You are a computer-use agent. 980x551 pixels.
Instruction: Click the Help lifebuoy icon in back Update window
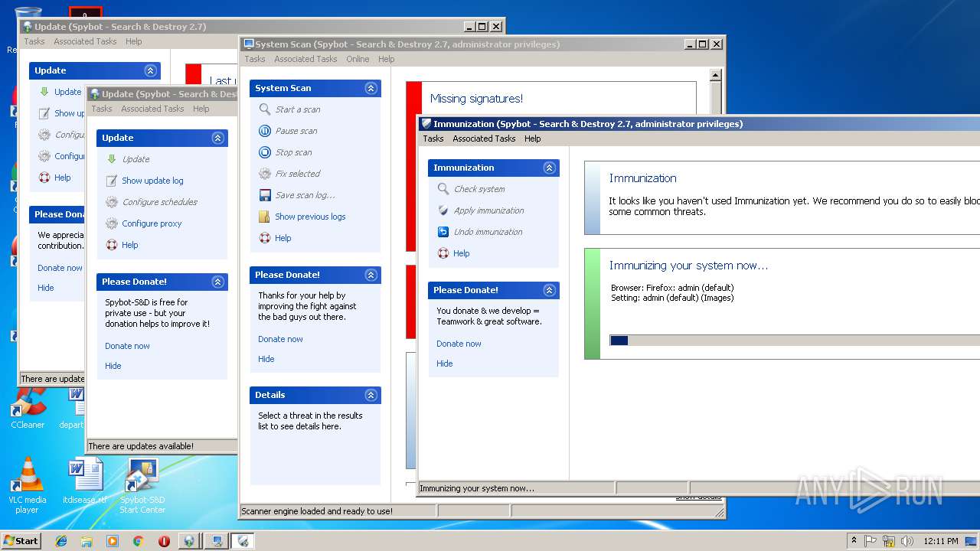click(x=44, y=178)
